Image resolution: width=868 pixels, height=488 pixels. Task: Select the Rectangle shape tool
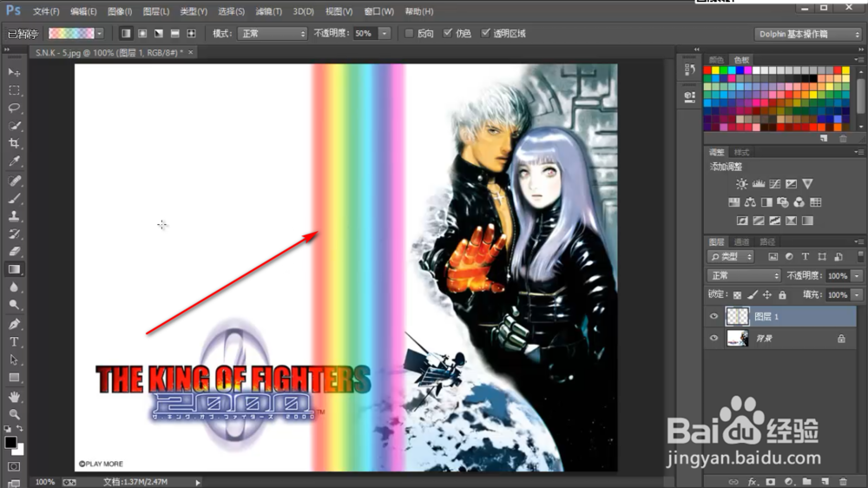coord(14,377)
